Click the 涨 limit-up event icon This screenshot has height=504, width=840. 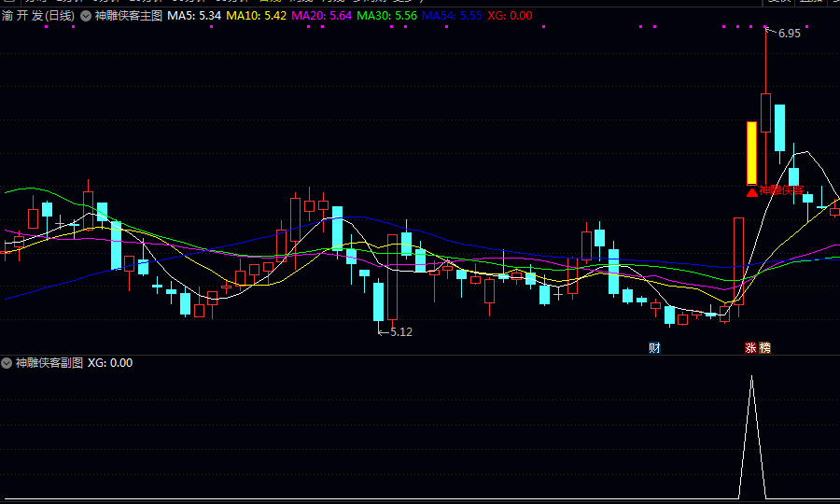(x=750, y=348)
